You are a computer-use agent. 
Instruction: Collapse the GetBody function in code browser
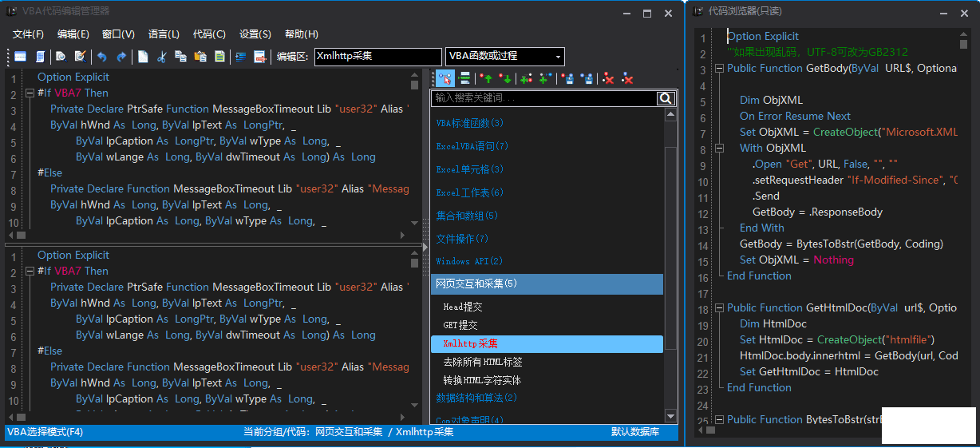pos(719,69)
